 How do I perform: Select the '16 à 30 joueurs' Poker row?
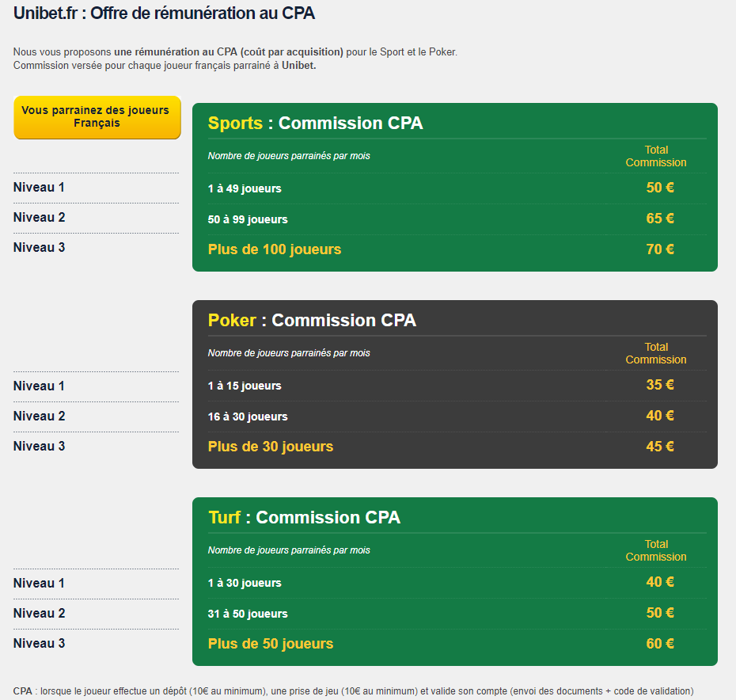[248, 417]
